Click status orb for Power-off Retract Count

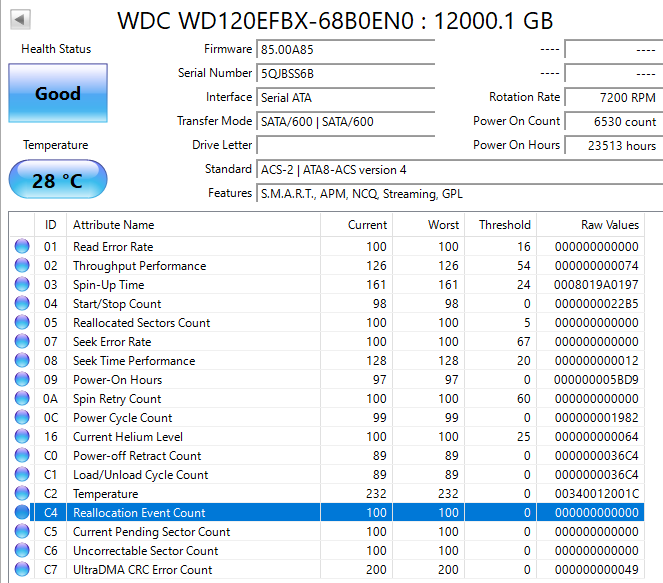[22, 455]
